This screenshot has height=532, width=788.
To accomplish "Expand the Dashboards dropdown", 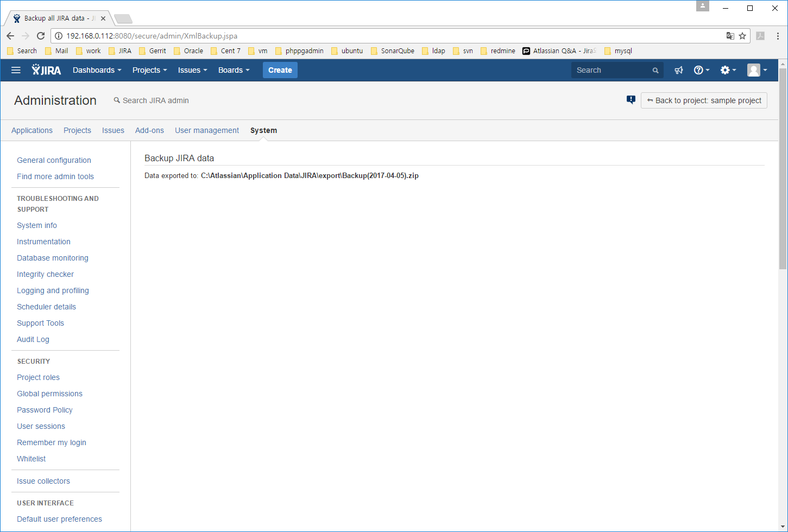I will (97, 70).
